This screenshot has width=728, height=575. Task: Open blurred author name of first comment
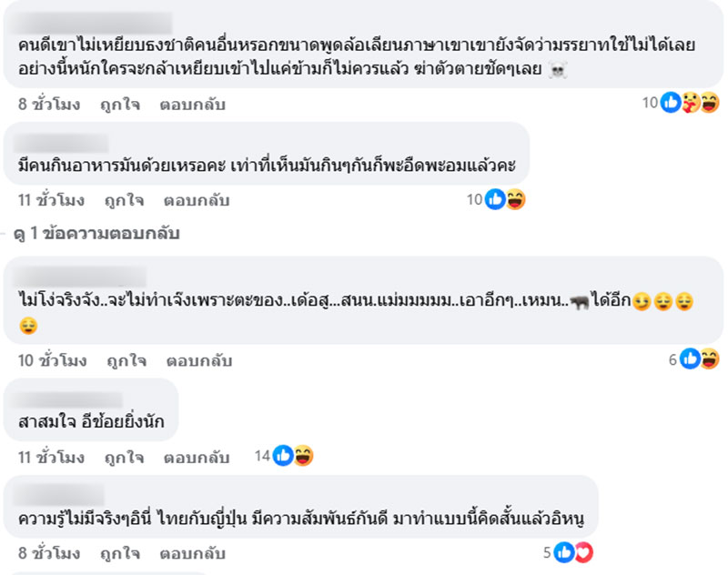point(92,24)
